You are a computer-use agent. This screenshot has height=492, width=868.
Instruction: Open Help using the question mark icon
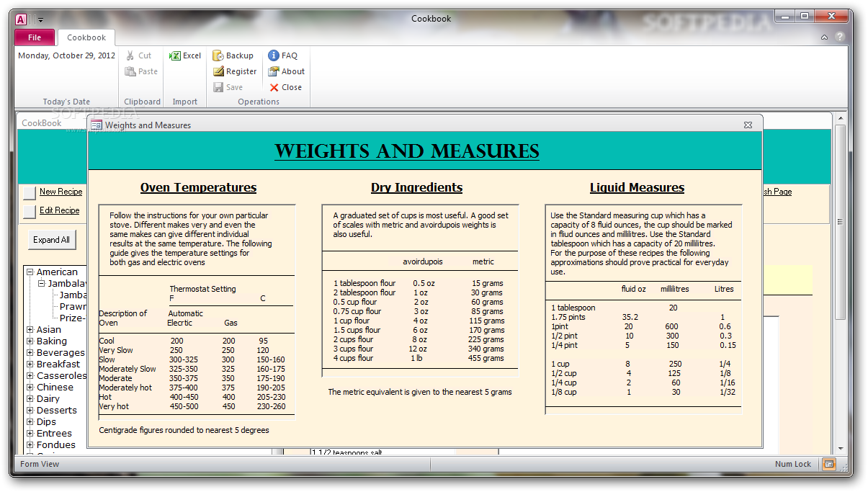(841, 37)
